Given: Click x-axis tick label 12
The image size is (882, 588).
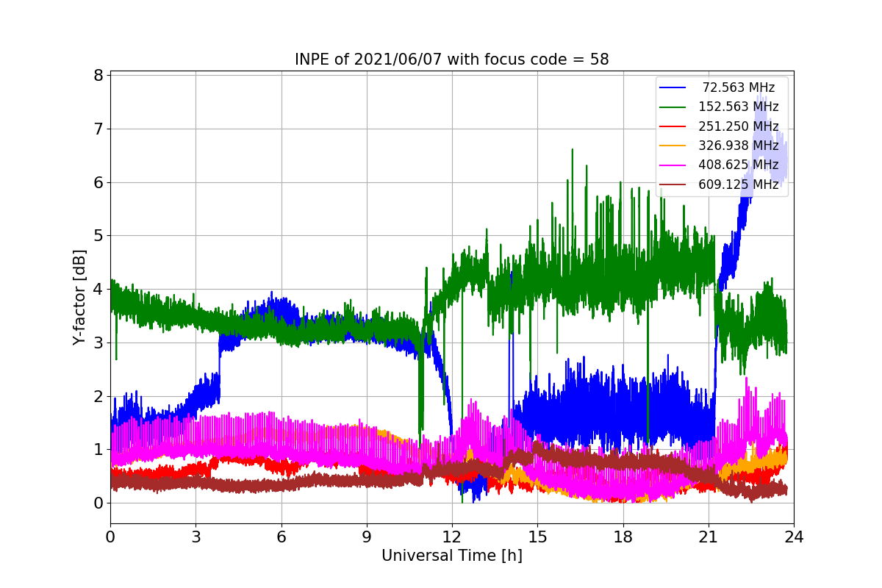Looking at the screenshot, I should click(x=452, y=537).
